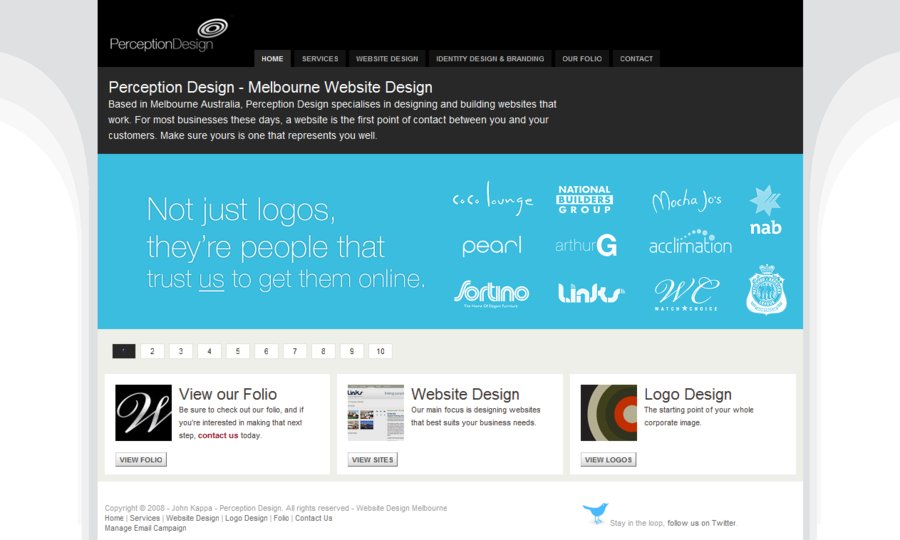Viewport: 900px width, 540px height.
Task: Click the arthurG logo
Action: [x=585, y=245]
